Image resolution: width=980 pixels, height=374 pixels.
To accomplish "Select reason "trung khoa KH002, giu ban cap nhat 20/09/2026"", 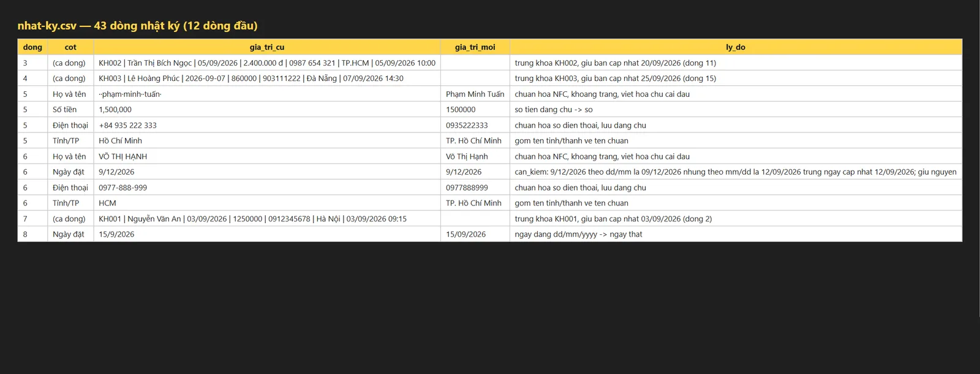I will (616, 63).
